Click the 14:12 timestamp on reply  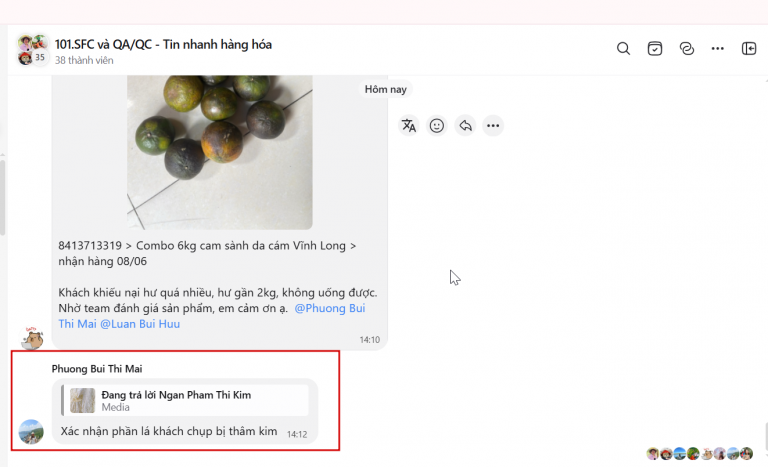tap(297, 434)
